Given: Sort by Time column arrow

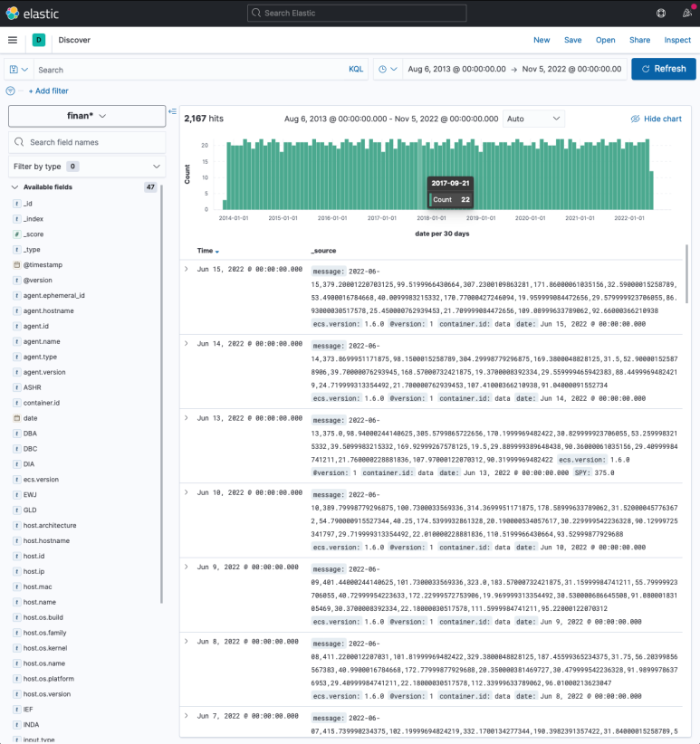Looking at the screenshot, I should [x=216, y=252].
